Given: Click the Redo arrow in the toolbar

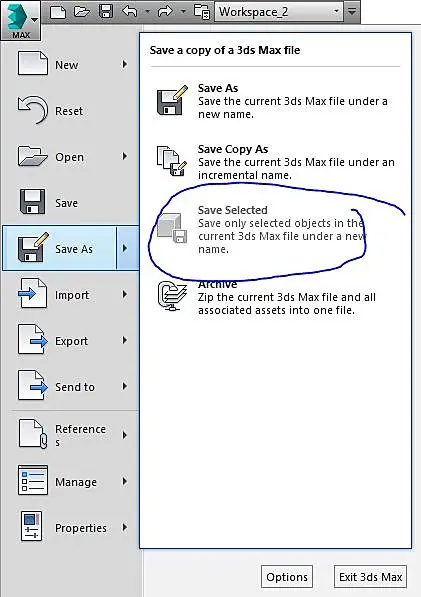Looking at the screenshot, I should 165,11.
